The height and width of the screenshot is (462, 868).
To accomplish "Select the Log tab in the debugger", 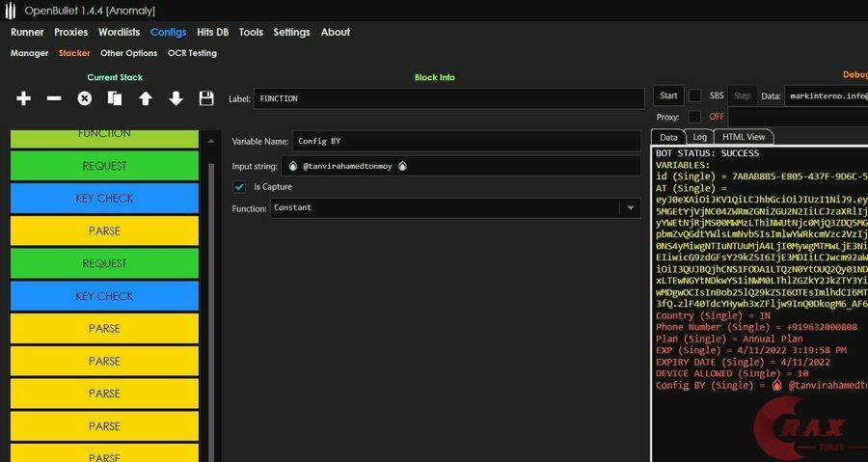I will (x=700, y=137).
